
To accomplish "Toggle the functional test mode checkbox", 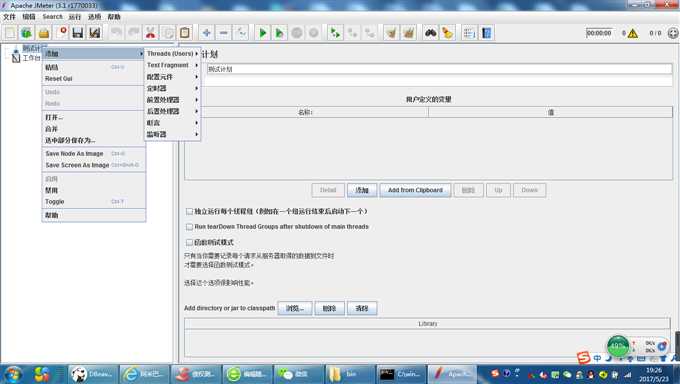I will tap(189, 242).
